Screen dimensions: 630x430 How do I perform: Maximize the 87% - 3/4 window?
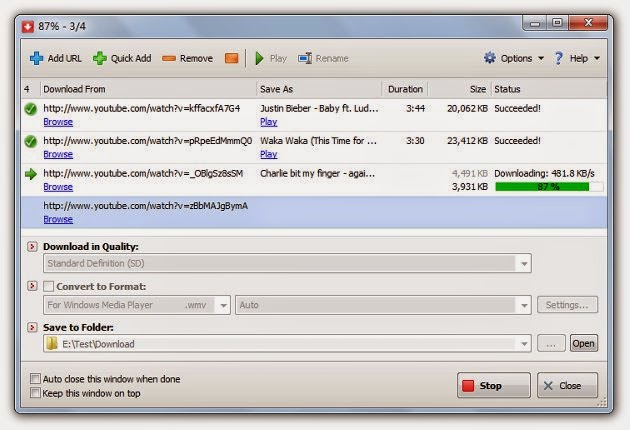point(557,23)
